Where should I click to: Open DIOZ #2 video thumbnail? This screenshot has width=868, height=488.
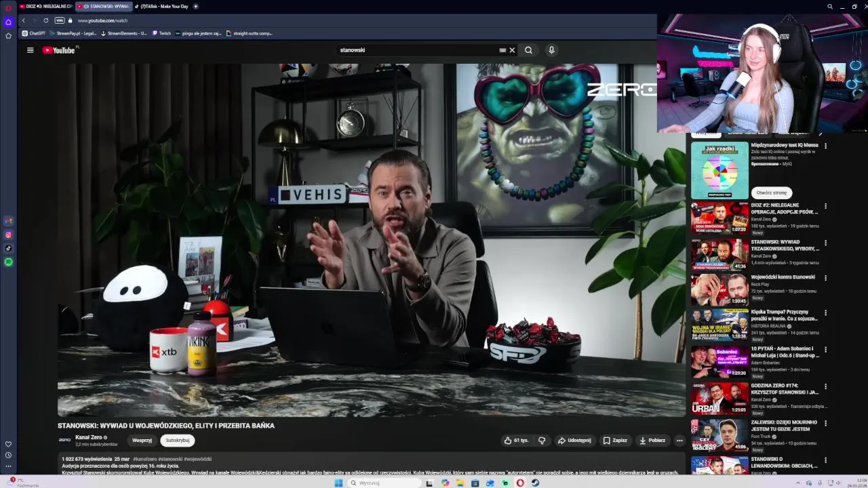(719, 218)
